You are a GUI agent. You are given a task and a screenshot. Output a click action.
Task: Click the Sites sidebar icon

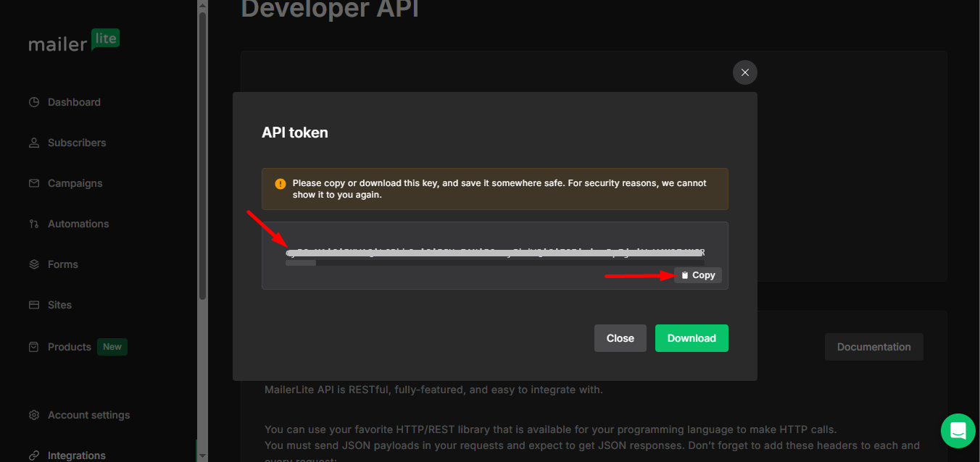(33, 304)
